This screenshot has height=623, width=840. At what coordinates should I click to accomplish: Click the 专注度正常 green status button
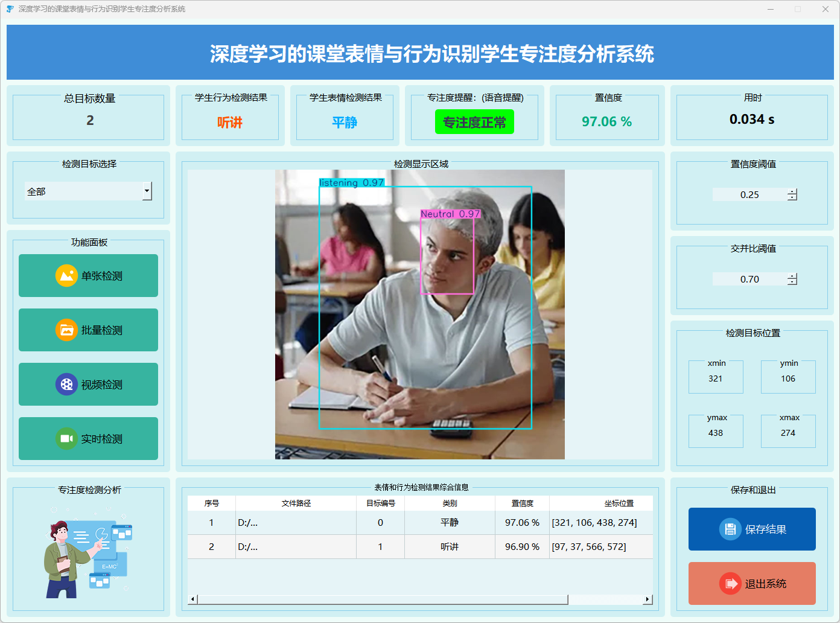point(474,122)
